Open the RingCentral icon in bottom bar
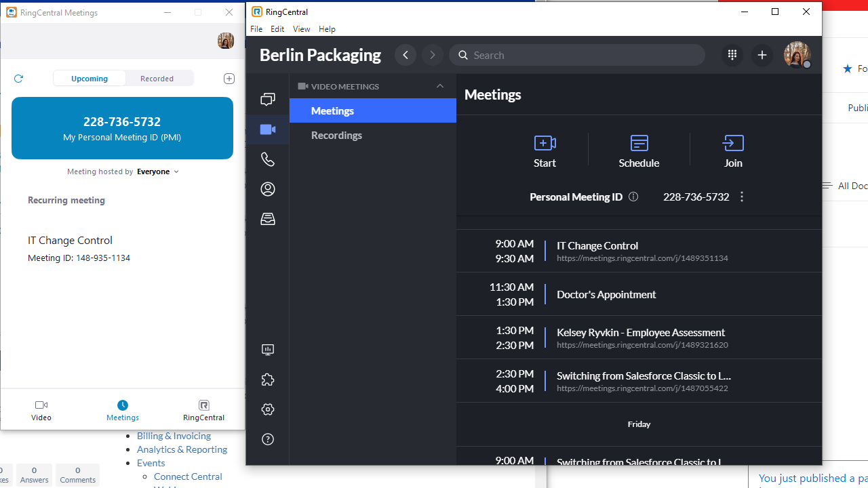868x488 pixels. [x=204, y=405]
